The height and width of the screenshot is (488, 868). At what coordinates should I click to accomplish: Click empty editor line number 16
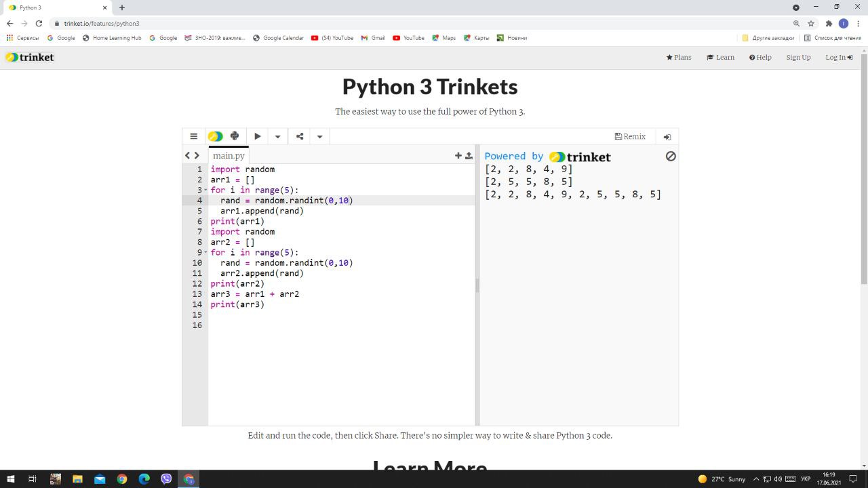pyautogui.click(x=197, y=325)
